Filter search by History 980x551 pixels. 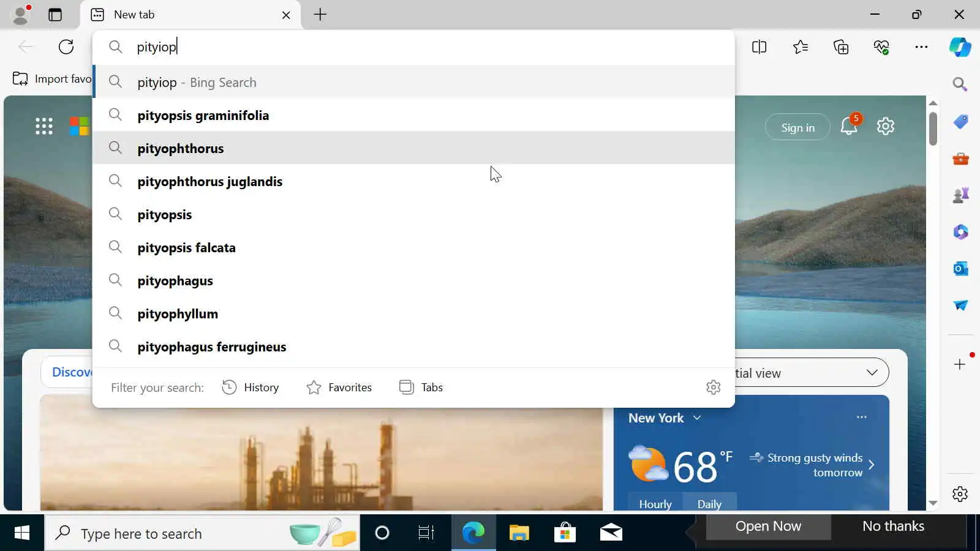tap(251, 387)
